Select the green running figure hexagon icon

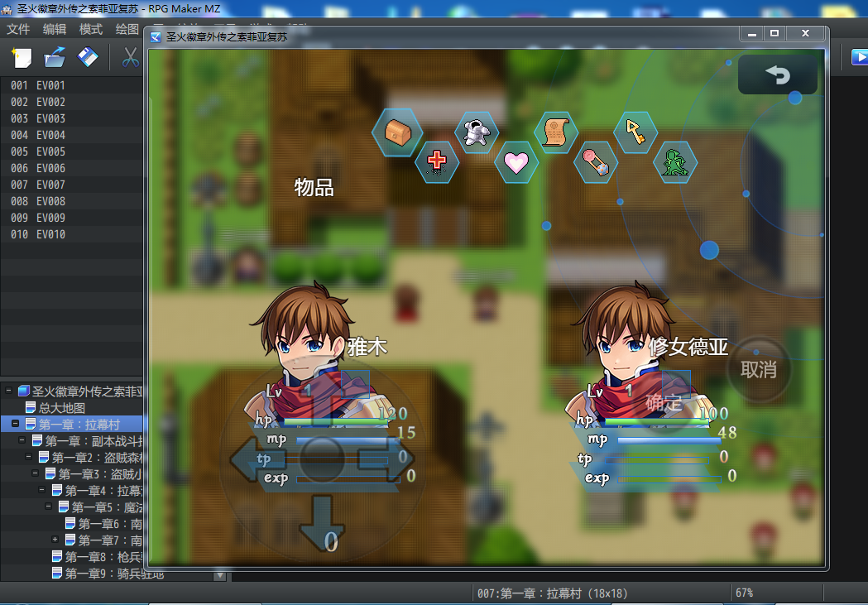675,162
